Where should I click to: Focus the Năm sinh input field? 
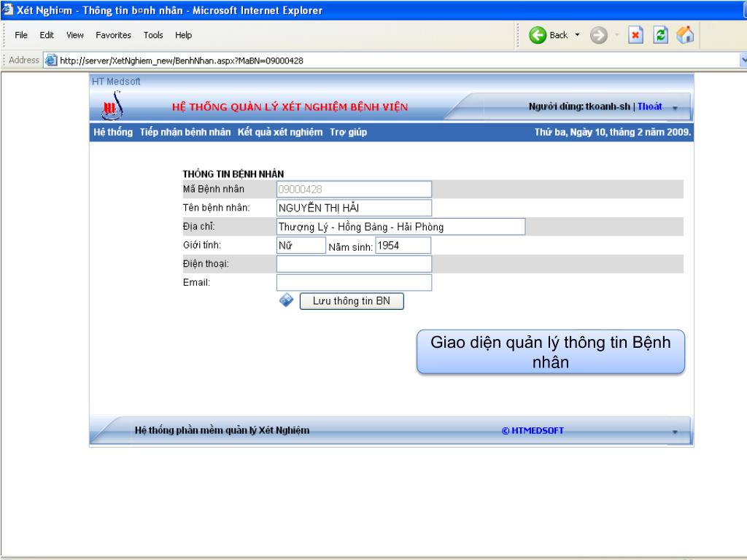403,245
